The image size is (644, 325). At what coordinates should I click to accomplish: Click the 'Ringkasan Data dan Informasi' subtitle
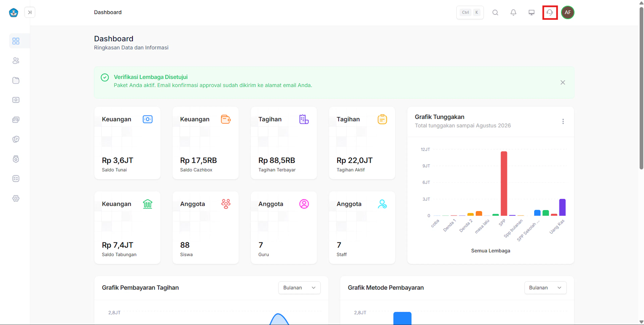131,48
